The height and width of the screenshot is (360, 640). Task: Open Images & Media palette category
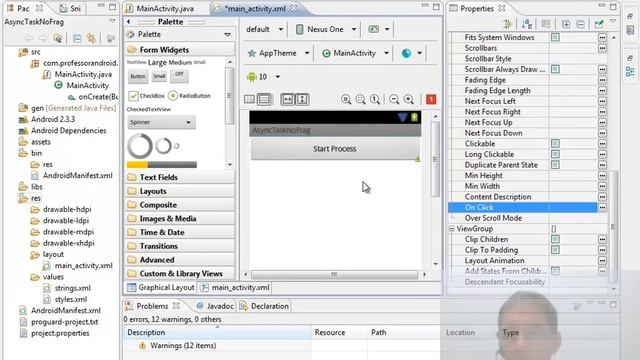tap(180, 218)
